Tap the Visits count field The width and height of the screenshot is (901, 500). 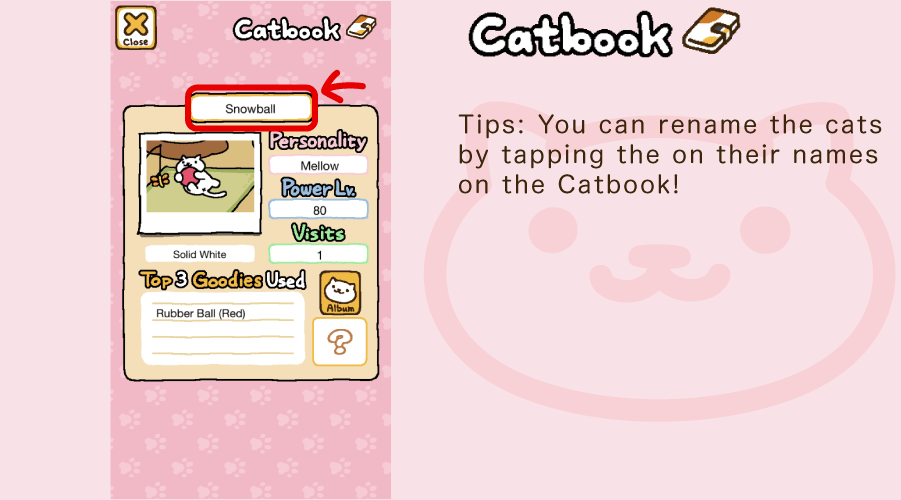[x=318, y=255]
